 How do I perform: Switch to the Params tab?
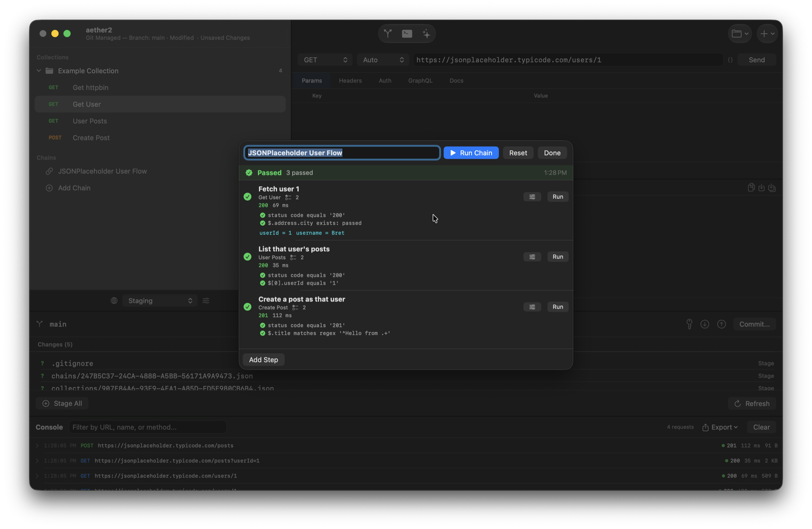[x=312, y=81]
